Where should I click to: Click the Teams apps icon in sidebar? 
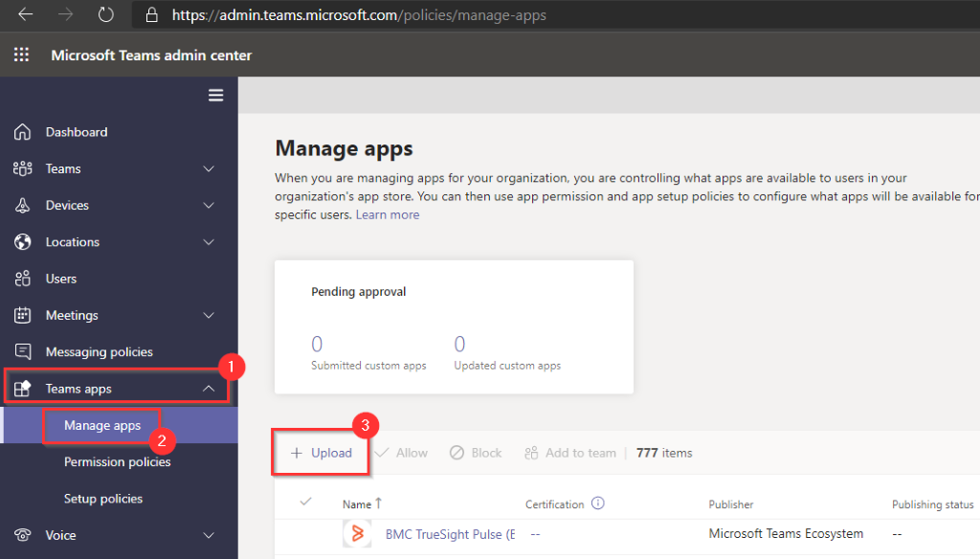click(x=23, y=389)
